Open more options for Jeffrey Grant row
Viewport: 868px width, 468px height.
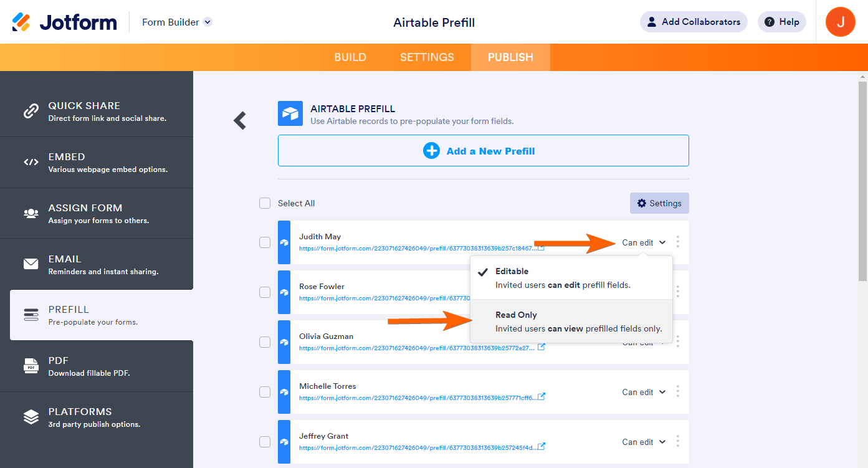678,441
